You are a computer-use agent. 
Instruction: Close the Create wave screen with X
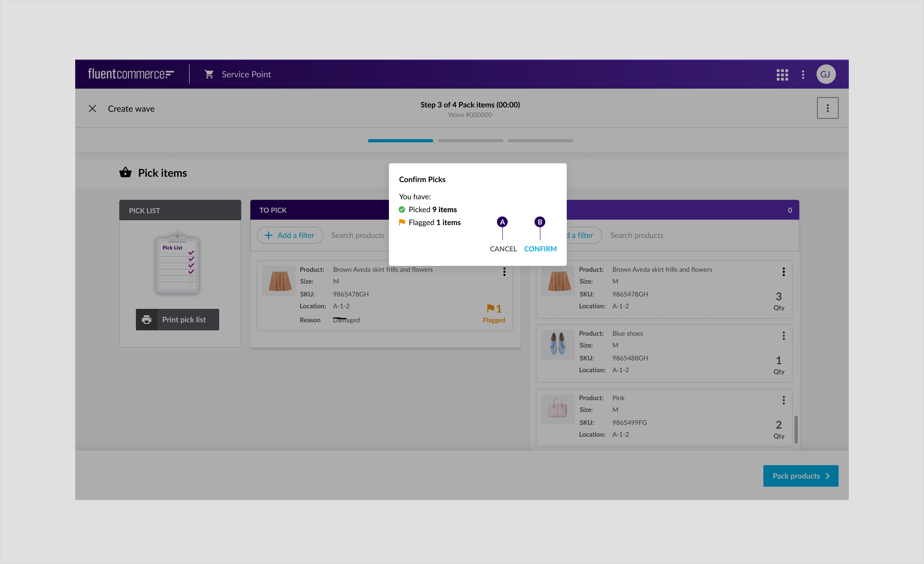92,109
